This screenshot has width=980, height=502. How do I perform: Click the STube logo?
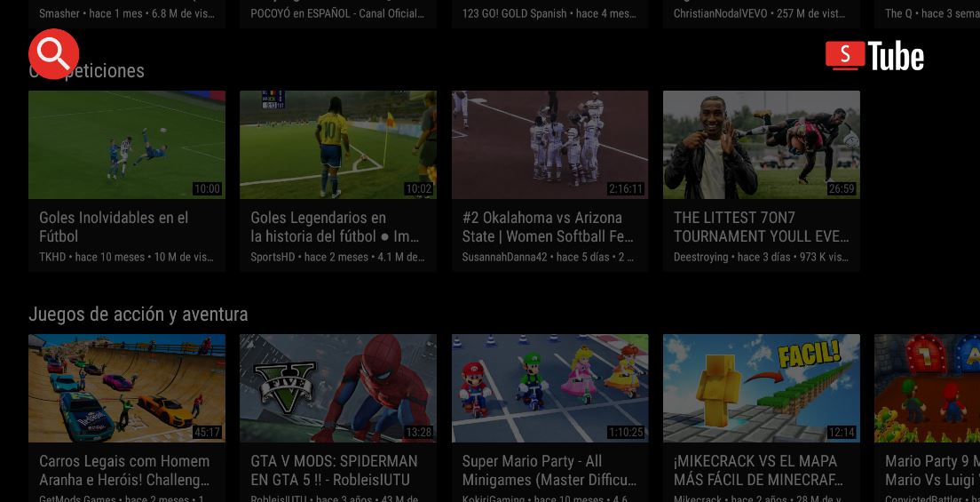(x=874, y=56)
